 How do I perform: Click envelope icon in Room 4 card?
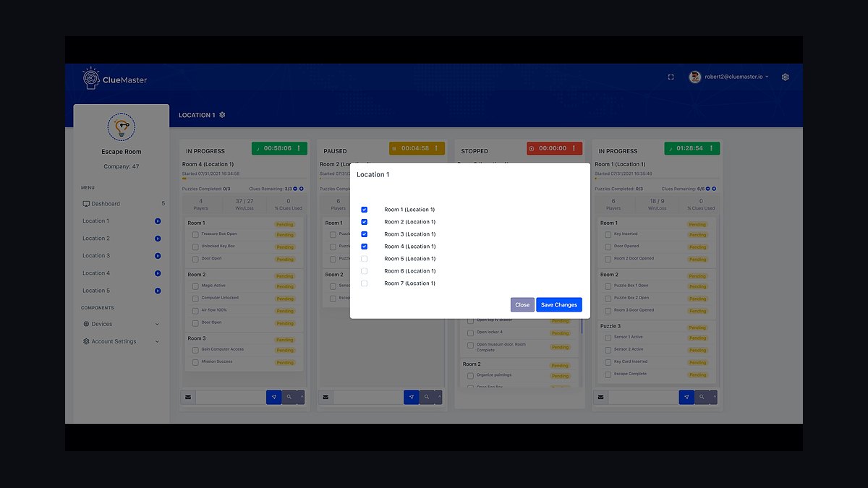188,397
